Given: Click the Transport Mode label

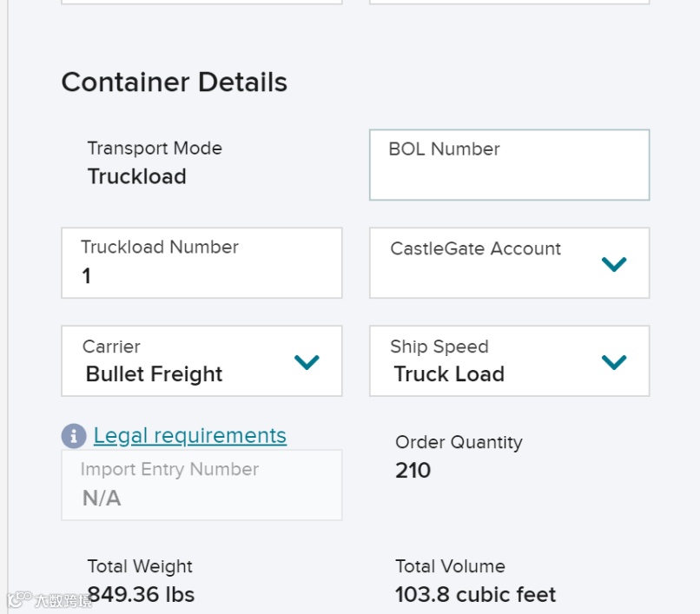Looking at the screenshot, I should pyautogui.click(x=155, y=149).
